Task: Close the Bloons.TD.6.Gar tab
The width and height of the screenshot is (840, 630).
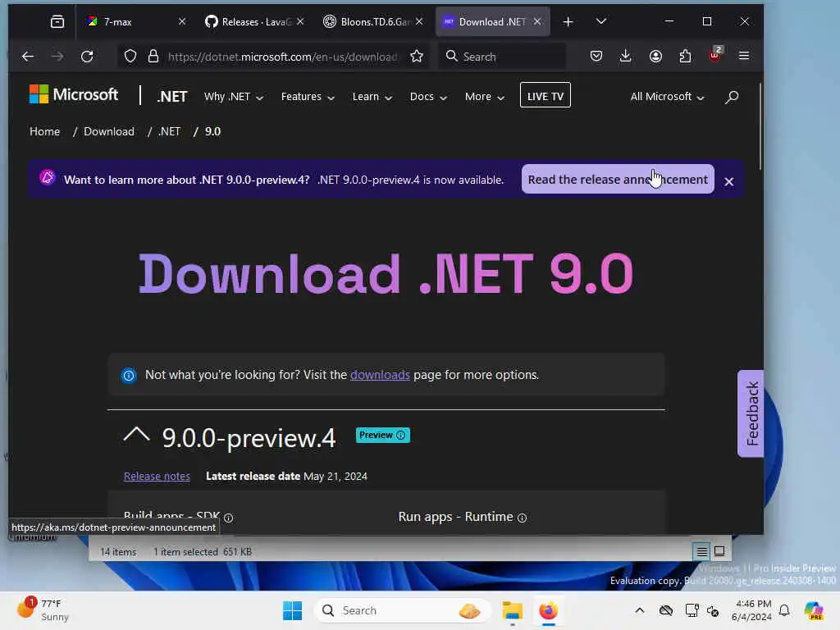Action: [x=419, y=21]
